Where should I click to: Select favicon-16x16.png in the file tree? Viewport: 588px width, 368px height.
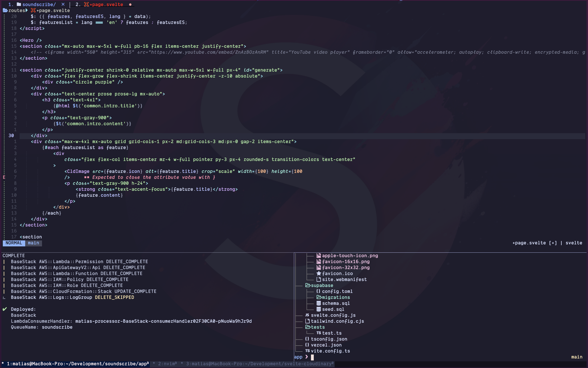tap(346, 262)
